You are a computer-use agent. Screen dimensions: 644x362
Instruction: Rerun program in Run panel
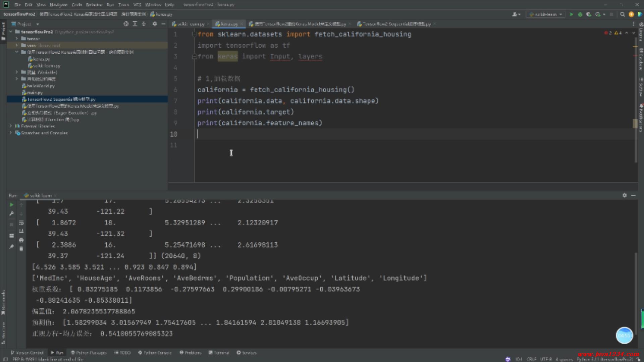[11, 204]
